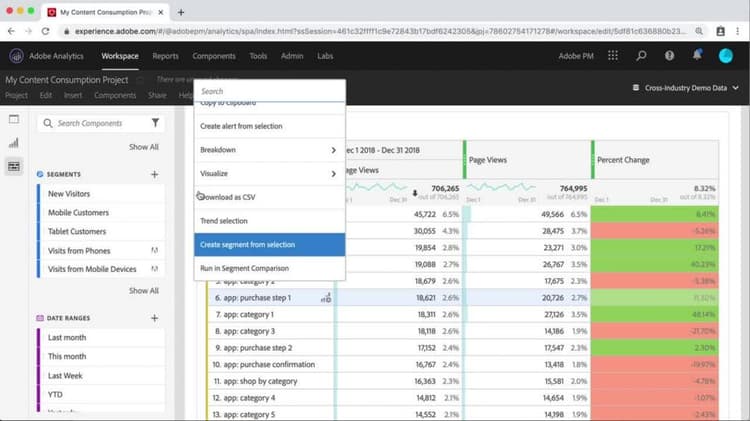This screenshot has height=421, width=750.
Task: Expand the Visualize submenu arrow
Action: pyautogui.click(x=333, y=174)
